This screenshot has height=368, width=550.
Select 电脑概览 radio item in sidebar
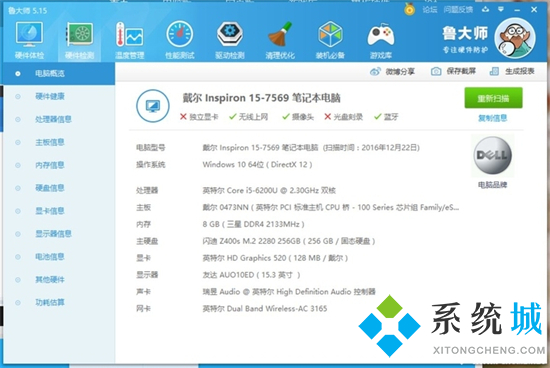tap(59, 74)
